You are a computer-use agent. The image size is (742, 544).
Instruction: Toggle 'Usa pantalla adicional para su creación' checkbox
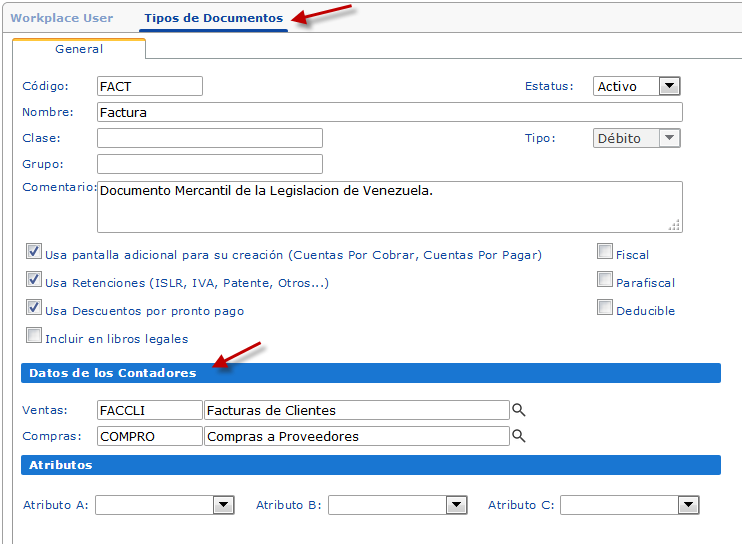coord(34,252)
